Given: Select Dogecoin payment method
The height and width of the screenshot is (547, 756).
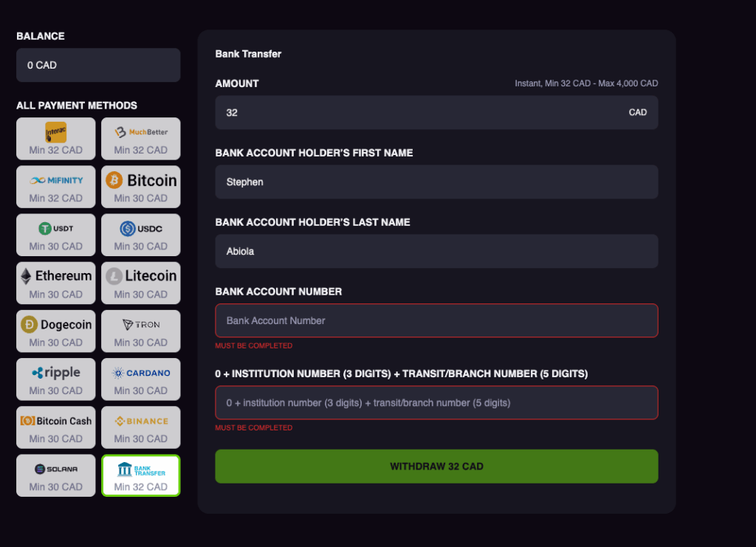Looking at the screenshot, I should point(56,331).
